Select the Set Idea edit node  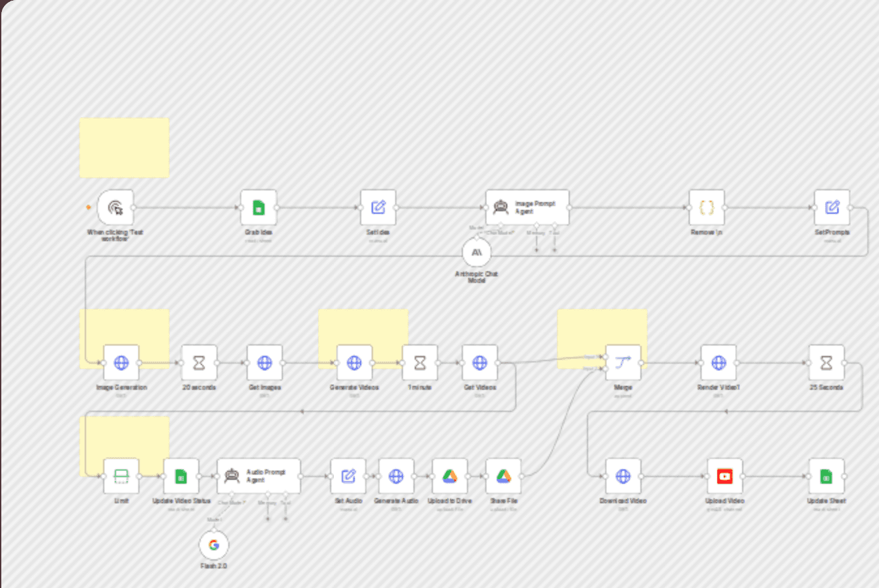(x=378, y=207)
